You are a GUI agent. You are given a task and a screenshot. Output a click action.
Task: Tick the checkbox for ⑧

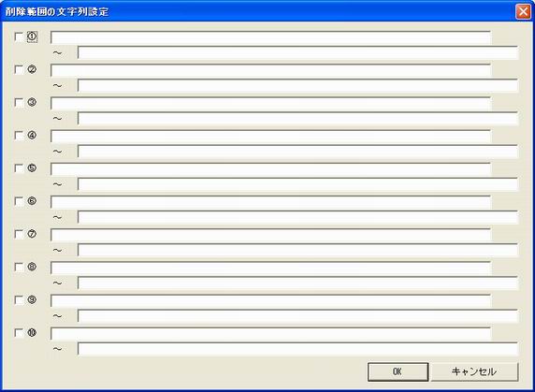[19, 268]
